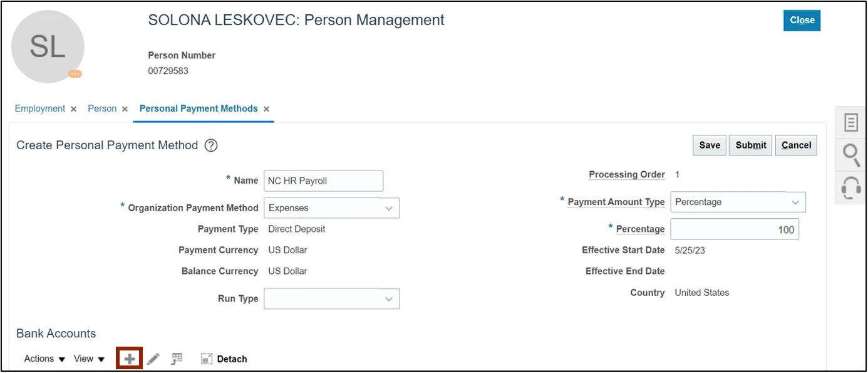Click the pencil edit icon in Bank Accounts
The image size is (868, 373).
[153, 359]
